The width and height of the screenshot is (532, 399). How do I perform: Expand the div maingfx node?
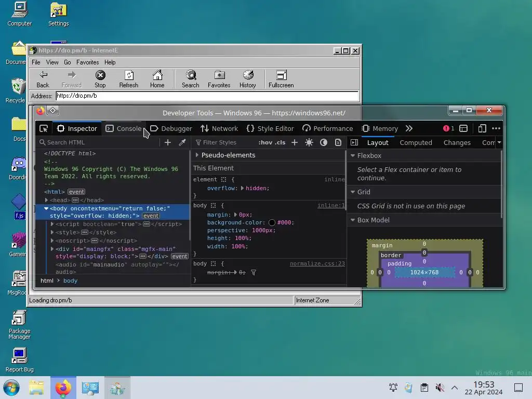coord(52,249)
